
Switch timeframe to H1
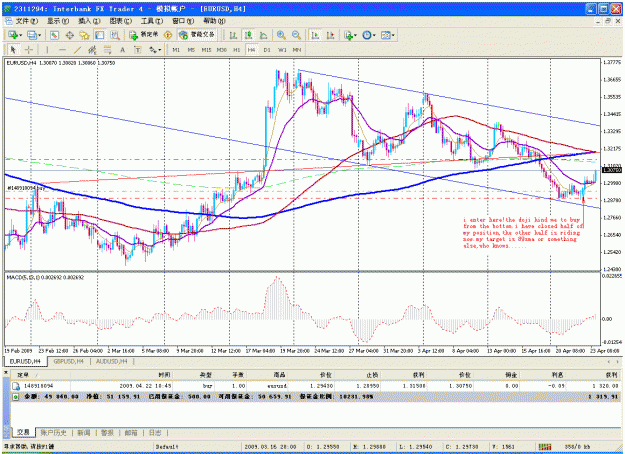(x=236, y=50)
